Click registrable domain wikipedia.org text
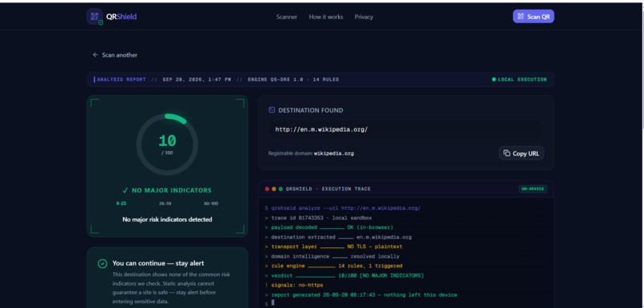 click(x=334, y=153)
